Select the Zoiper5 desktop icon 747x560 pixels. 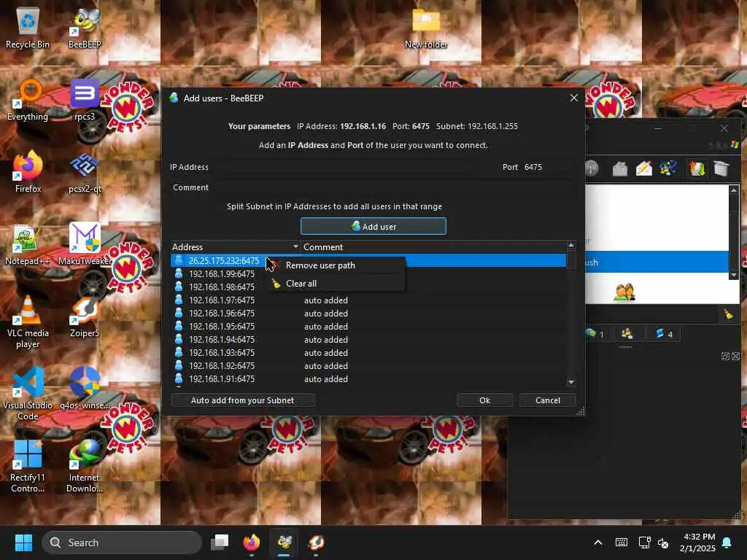(x=85, y=316)
